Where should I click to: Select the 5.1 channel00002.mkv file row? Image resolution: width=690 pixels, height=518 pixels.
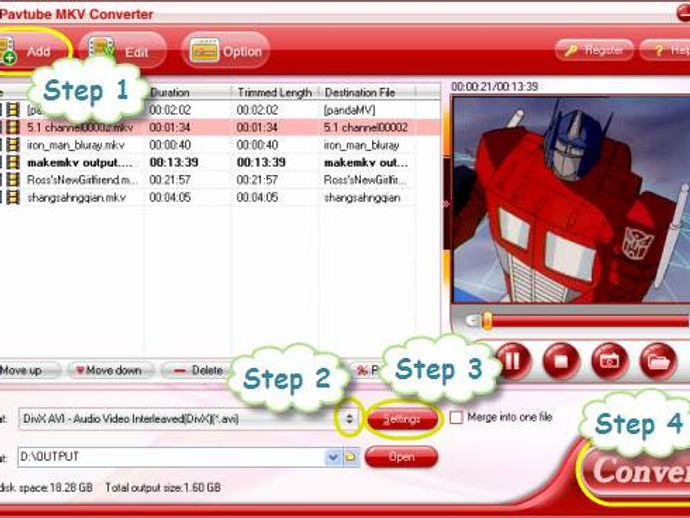220,127
